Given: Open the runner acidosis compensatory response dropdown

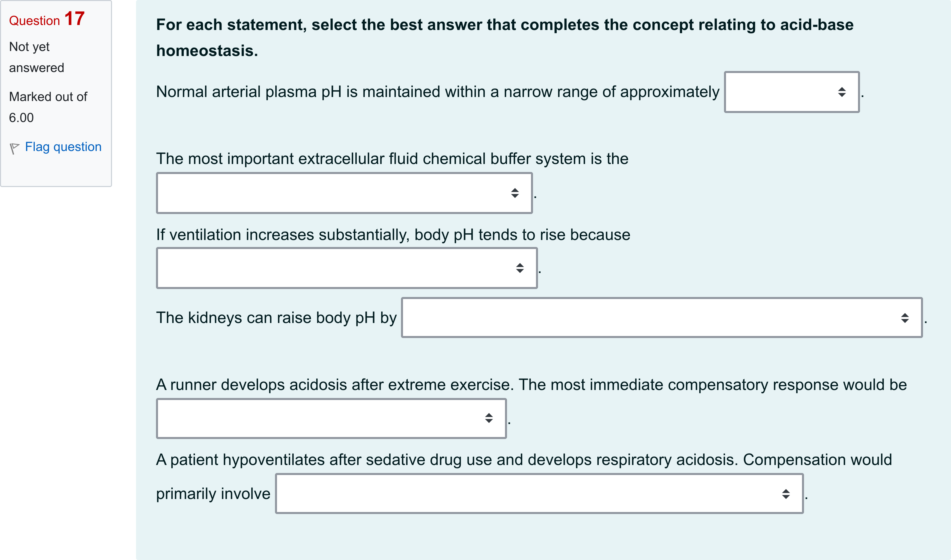Looking at the screenshot, I should [331, 418].
